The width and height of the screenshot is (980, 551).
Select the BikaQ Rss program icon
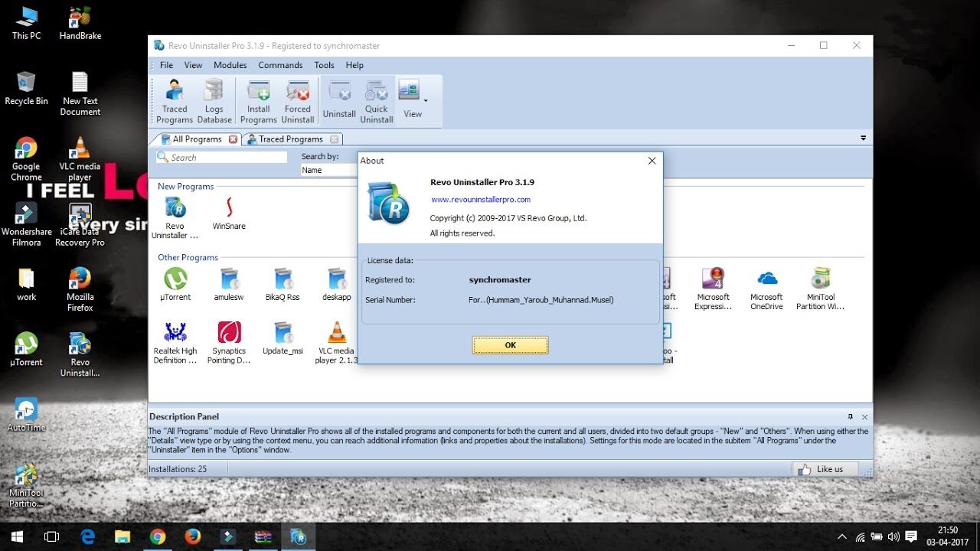[283, 284]
